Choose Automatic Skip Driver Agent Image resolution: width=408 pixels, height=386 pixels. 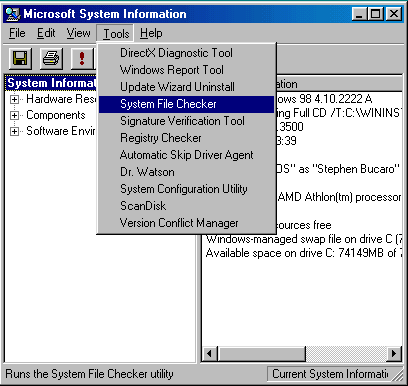coord(187,155)
